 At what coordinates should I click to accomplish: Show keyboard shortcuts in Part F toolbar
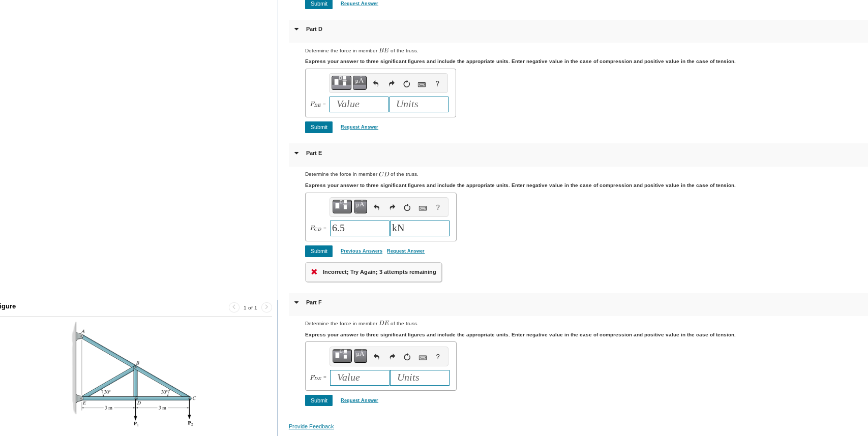[x=423, y=358]
